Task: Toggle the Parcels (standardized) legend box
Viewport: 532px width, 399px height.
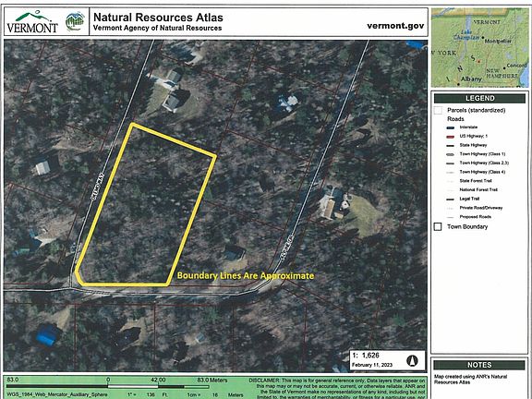Action: pyautogui.click(x=439, y=110)
